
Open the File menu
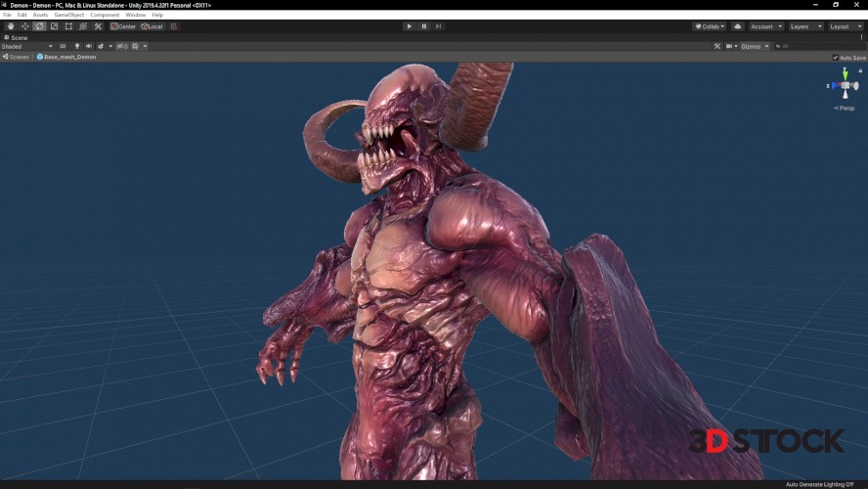point(7,15)
